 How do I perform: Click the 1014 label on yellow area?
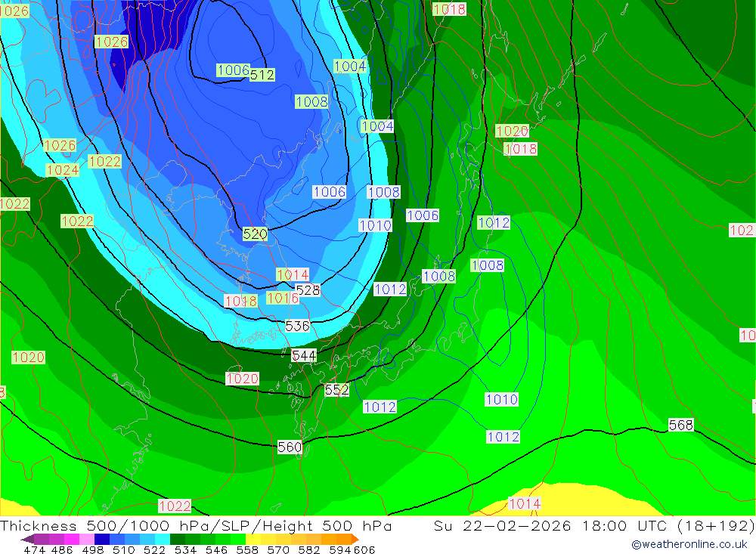525,503
